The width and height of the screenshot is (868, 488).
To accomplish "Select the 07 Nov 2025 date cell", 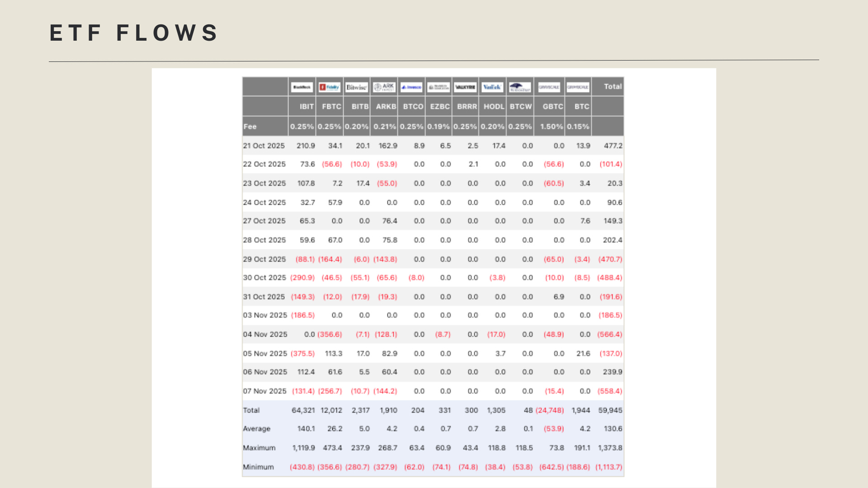I will pyautogui.click(x=265, y=391).
